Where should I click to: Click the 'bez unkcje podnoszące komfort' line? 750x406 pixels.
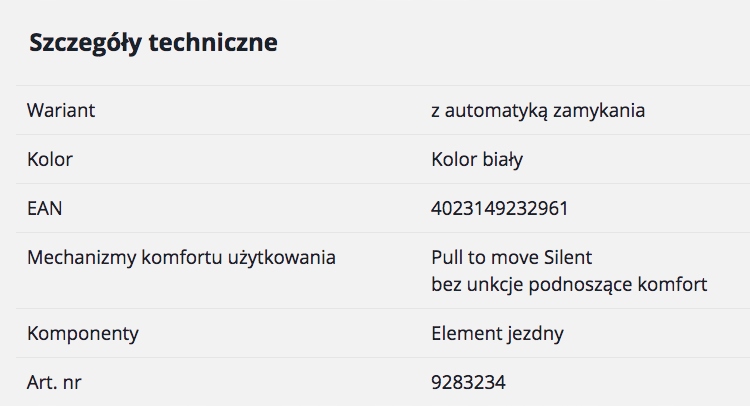coord(568,284)
